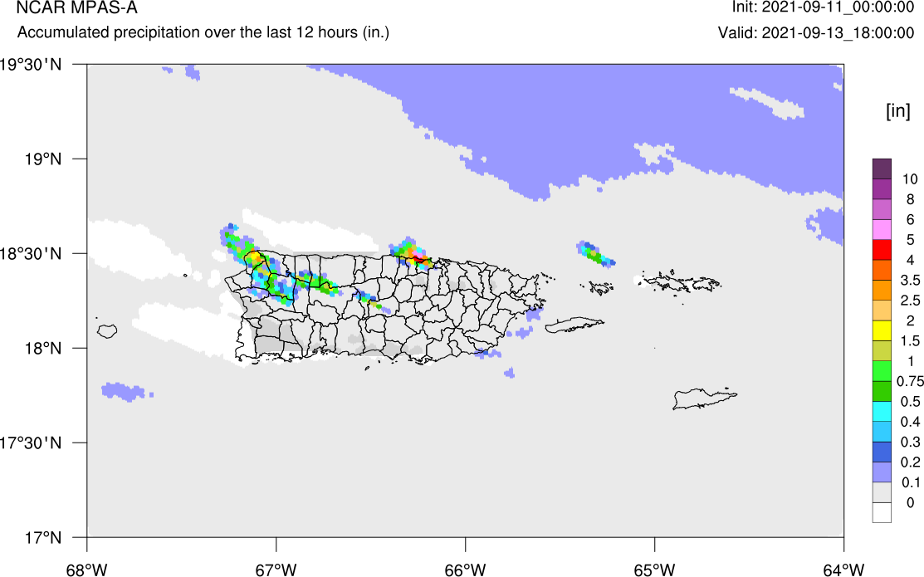Click the "Accumulated precipitation over the last 12 hours" subtitle
Screen dimensions: 924x577
pyautogui.click(x=203, y=32)
